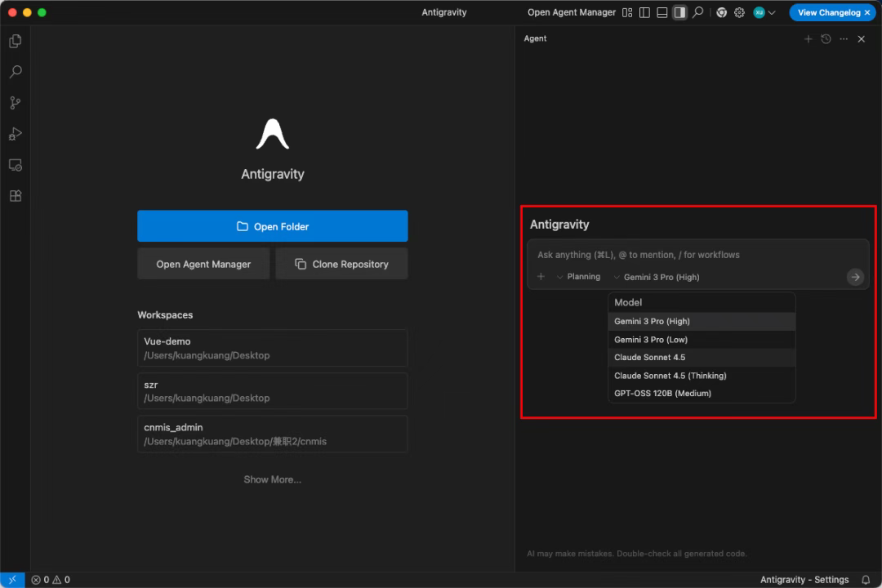Open the Gemini 3 Pro (High) model selector
The width and height of the screenshot is (882, 588).
pos(657,277)
